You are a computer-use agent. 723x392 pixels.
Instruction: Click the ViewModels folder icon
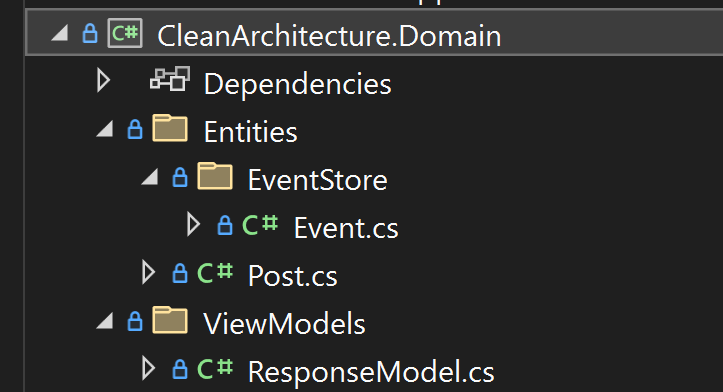tap(170, 320)
